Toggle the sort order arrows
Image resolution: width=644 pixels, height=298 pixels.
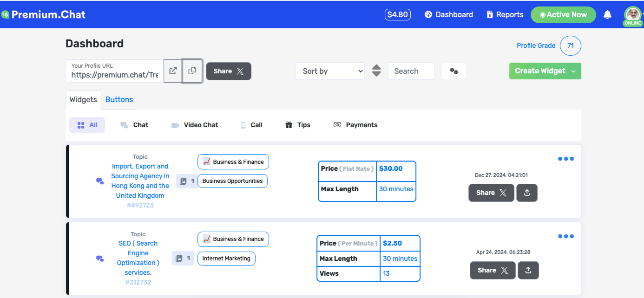tap(376, 71)
